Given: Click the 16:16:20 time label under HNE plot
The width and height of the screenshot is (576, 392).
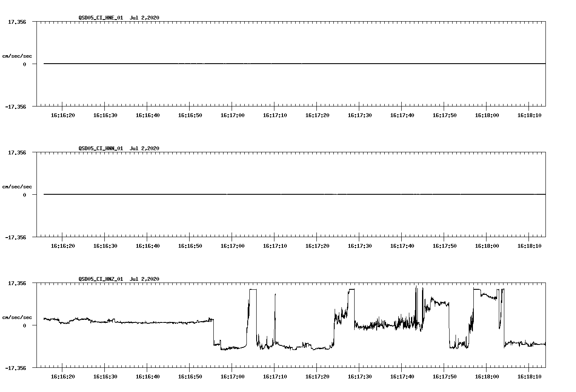Looking at the screenshot, I should [x=63, y=115].
